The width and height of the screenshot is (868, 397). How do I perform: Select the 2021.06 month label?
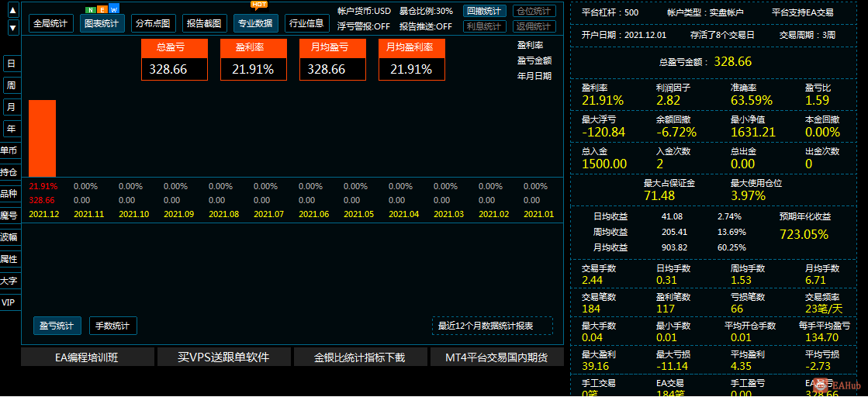[313, 214]
